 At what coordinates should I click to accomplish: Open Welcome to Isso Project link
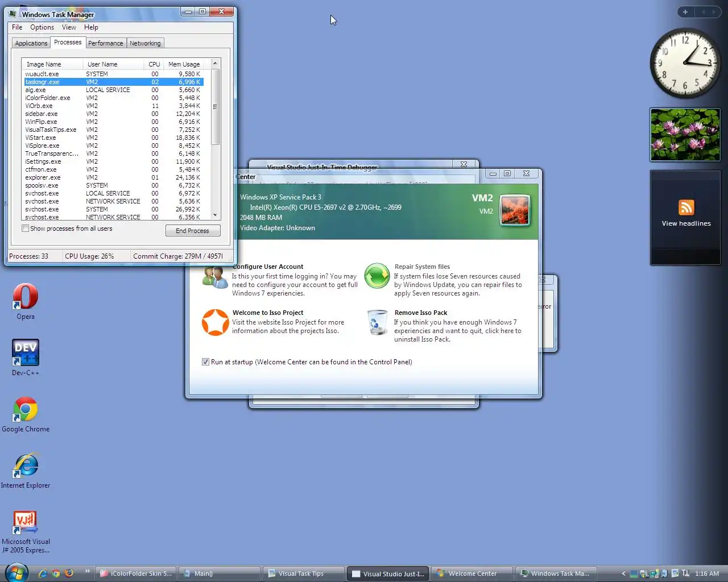coord(268,313)
